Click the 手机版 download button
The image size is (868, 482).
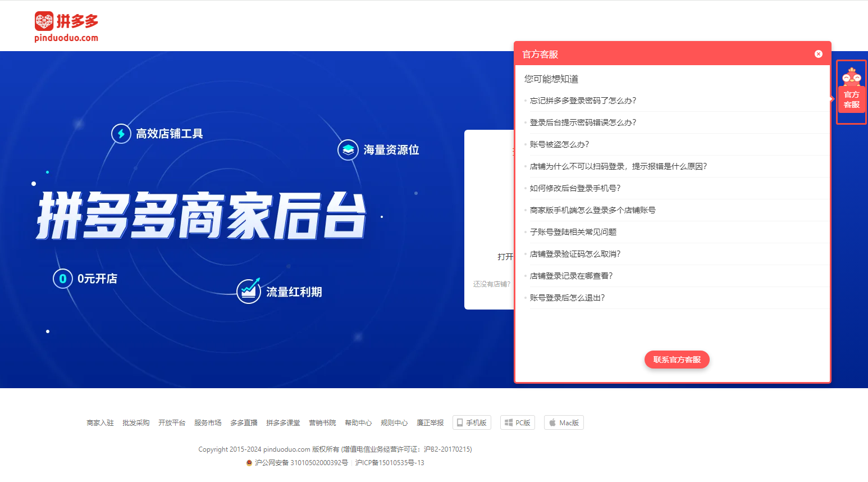tap(472, 422)
